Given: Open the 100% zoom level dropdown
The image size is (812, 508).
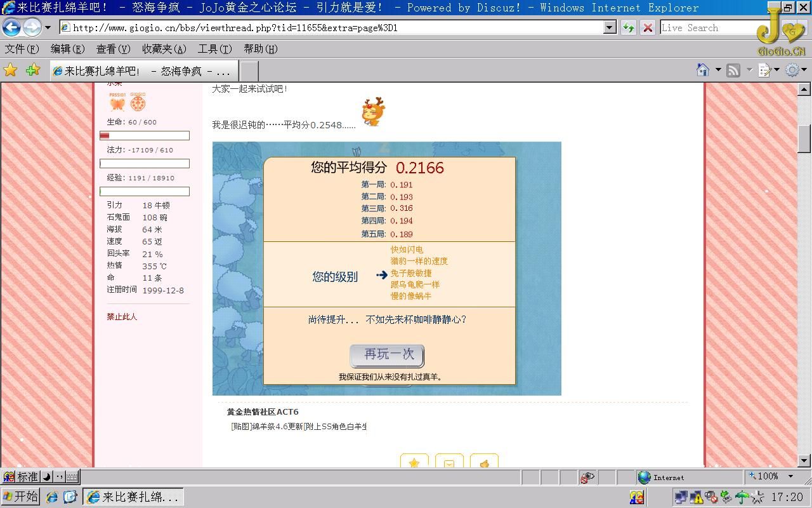Looking at the screenshot, I should (790, 476).
